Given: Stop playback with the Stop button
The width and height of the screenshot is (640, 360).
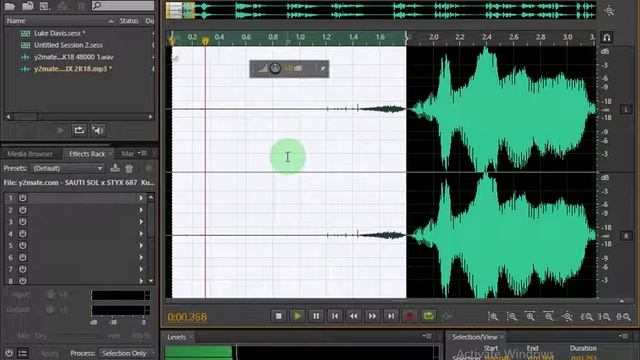Looking at the screenshot, I should click(x=278, y=316).
